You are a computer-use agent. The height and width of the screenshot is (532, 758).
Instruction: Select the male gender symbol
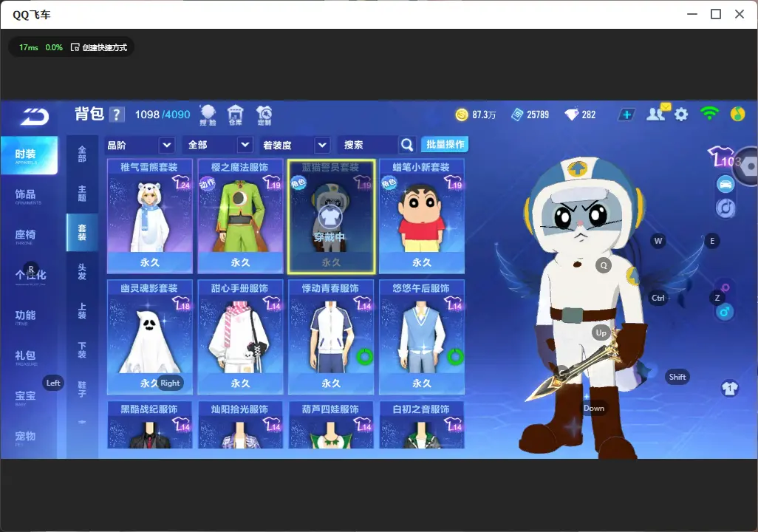pos(725,312)
